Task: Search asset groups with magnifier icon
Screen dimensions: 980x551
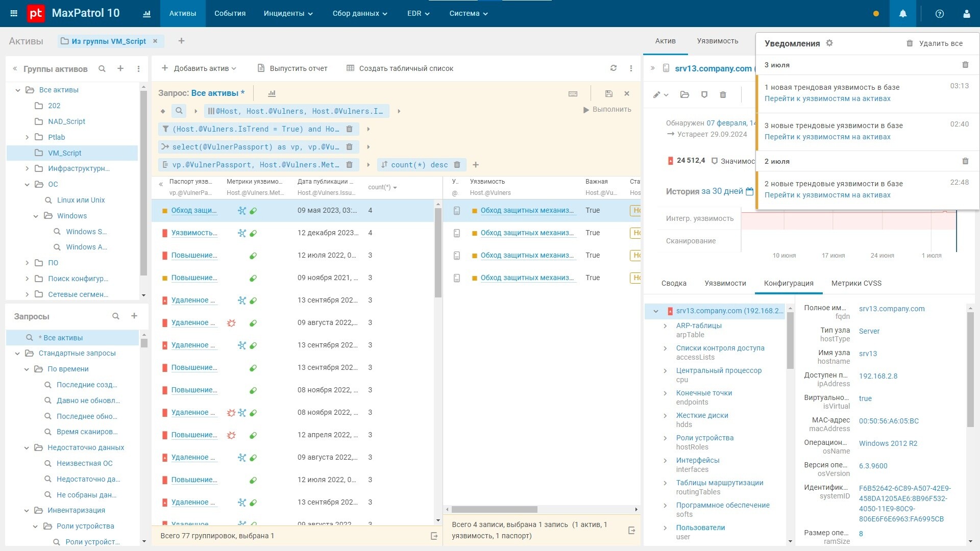Action: pos(102,68)
